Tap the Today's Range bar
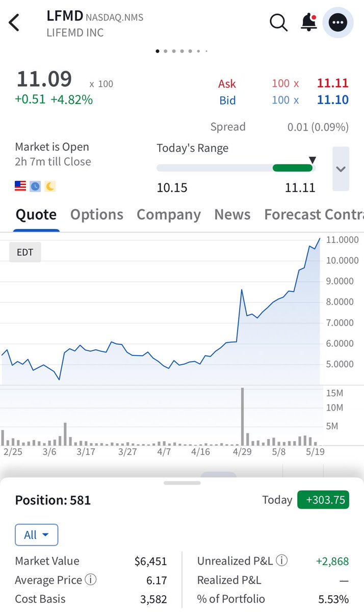Image resolution: width=364 pixels, height=612 pixels. click(236, 168)
